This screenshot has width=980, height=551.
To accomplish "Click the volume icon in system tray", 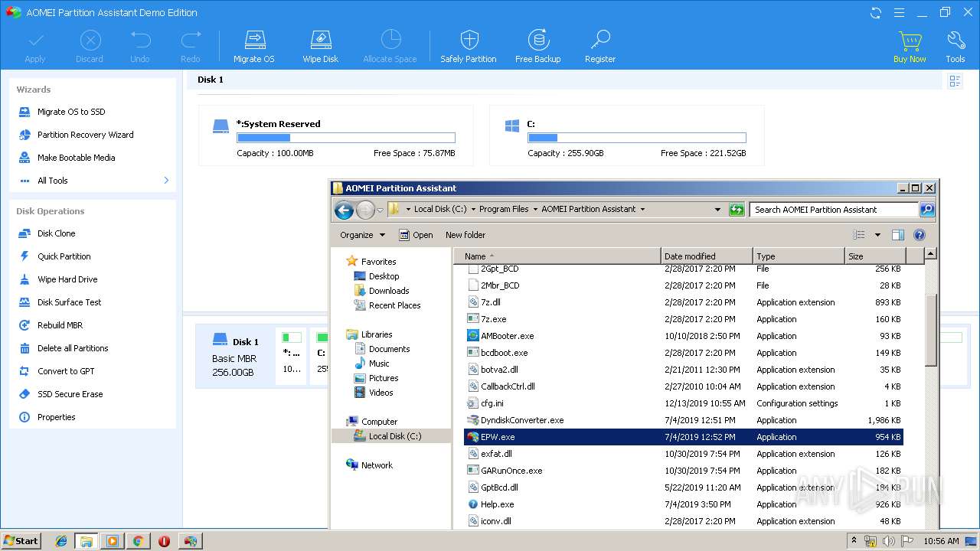I will (889, 541).
